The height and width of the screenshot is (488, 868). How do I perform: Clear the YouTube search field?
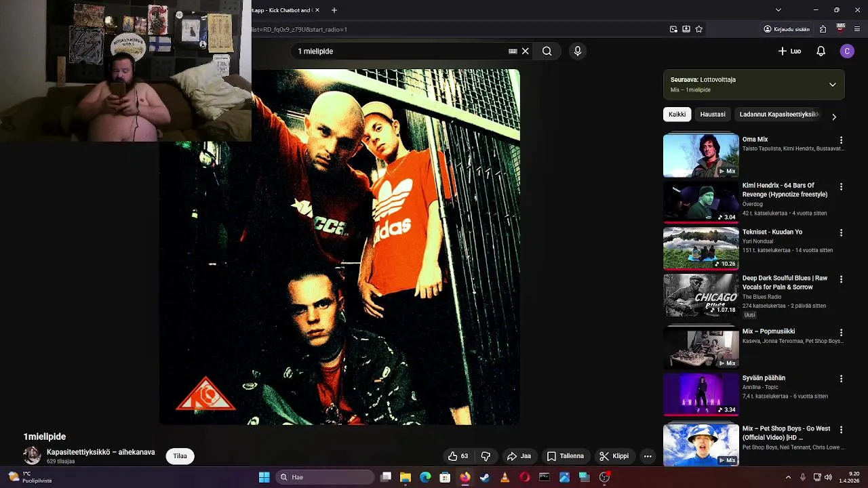[525, 51]
